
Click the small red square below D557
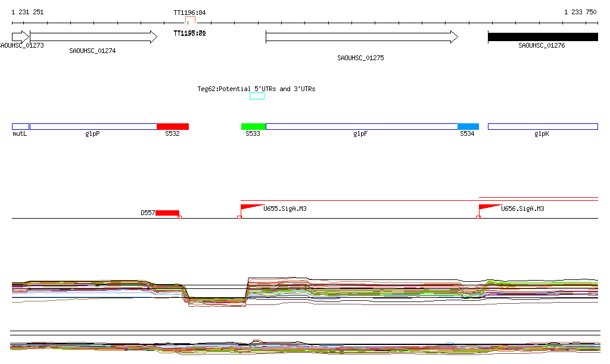(180, 217)
